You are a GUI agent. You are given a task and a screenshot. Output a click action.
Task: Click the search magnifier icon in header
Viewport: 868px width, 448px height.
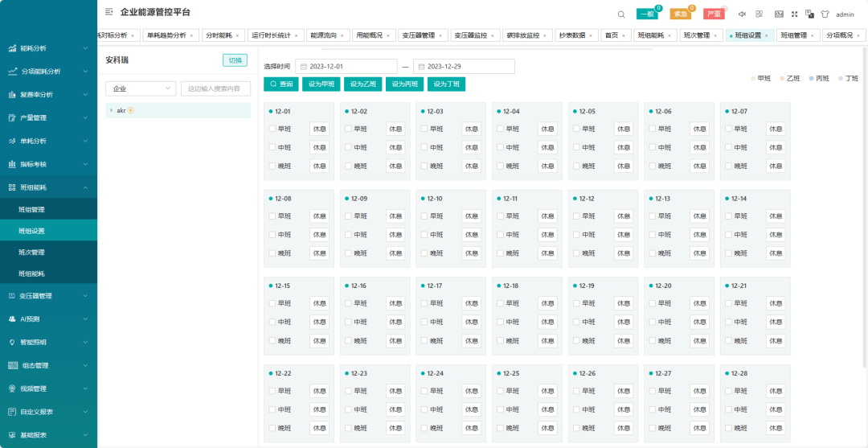coord(621,14)
